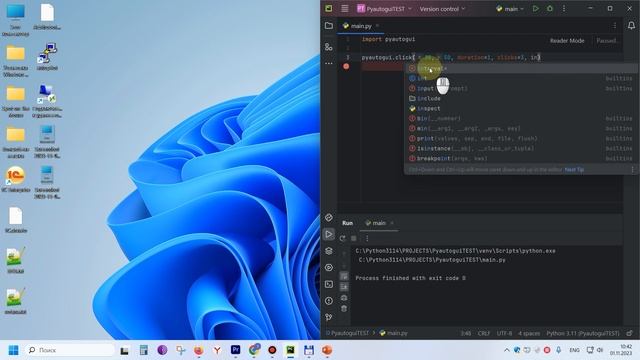Open Run panel more options menu

[x=367, y=238]
